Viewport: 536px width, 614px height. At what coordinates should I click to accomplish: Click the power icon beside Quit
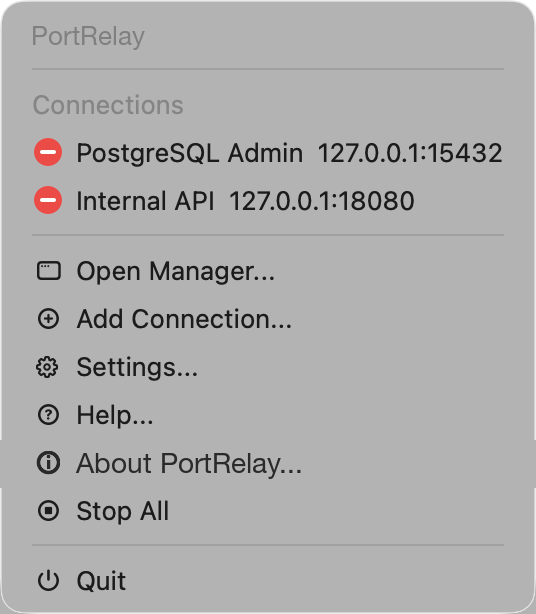tap(49, 580)
